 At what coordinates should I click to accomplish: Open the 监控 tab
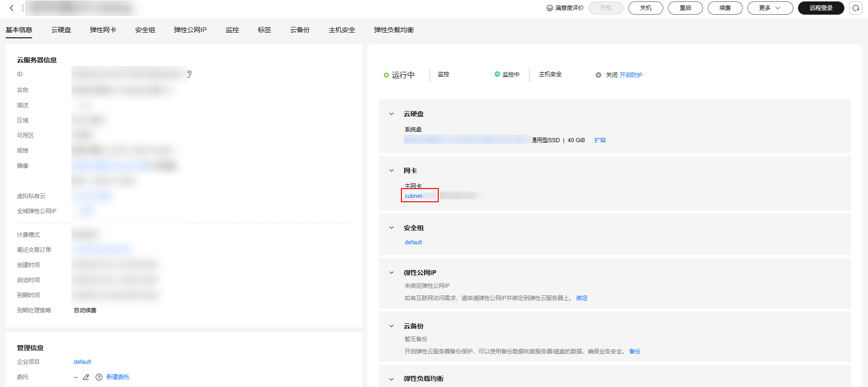point(232,30)
